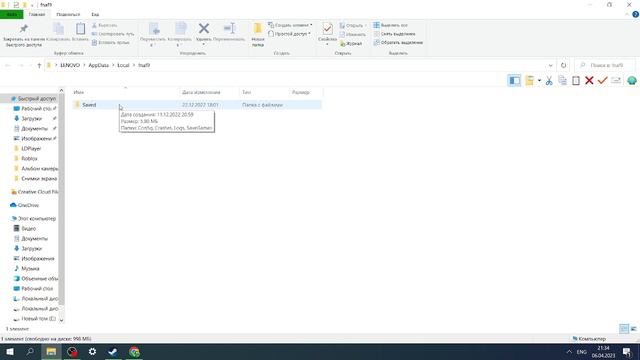
Task: Click the clipboard paste icon in lower toolbar
Action: point(576,81)
